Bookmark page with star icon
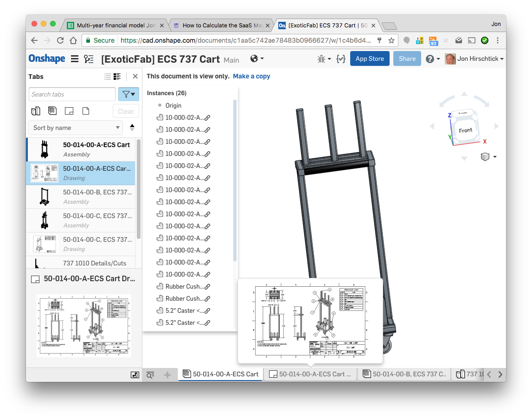 pos(391,40)
